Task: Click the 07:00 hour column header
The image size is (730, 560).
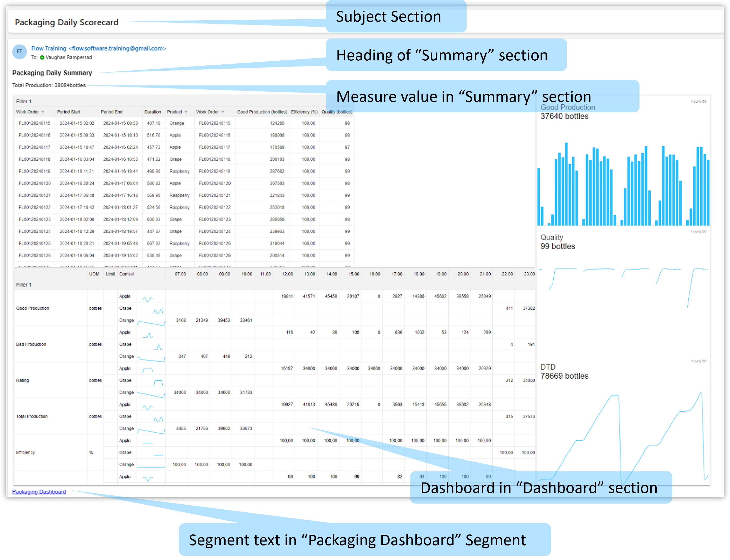Action: 181,274
